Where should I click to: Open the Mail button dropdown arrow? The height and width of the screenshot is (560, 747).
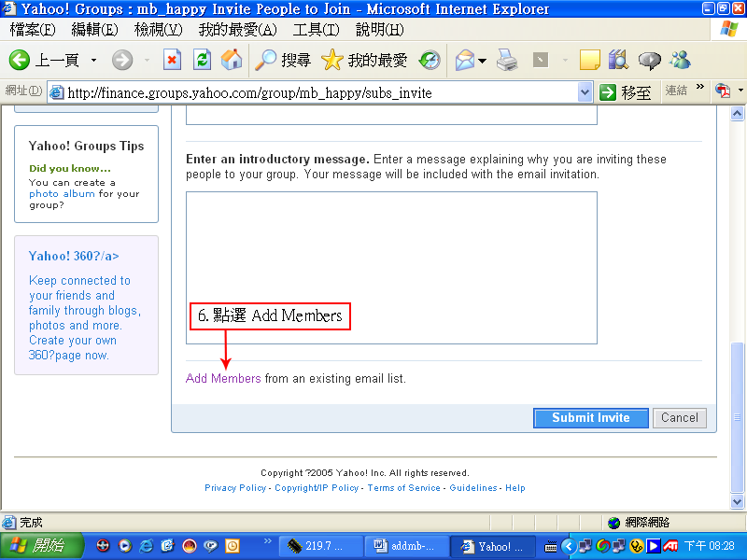[x=483, y=61]
